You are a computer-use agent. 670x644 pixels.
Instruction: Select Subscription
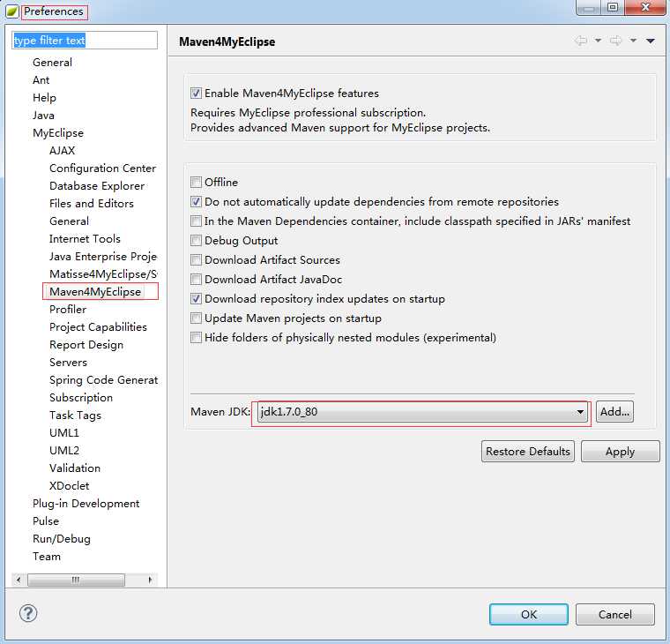pos(81,398)
